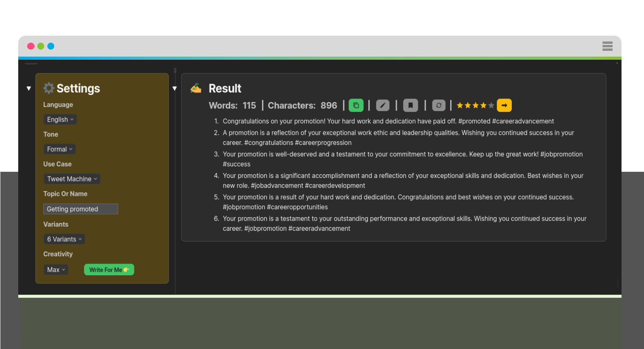Open the Max creativity dropdown

pos(56,270)
